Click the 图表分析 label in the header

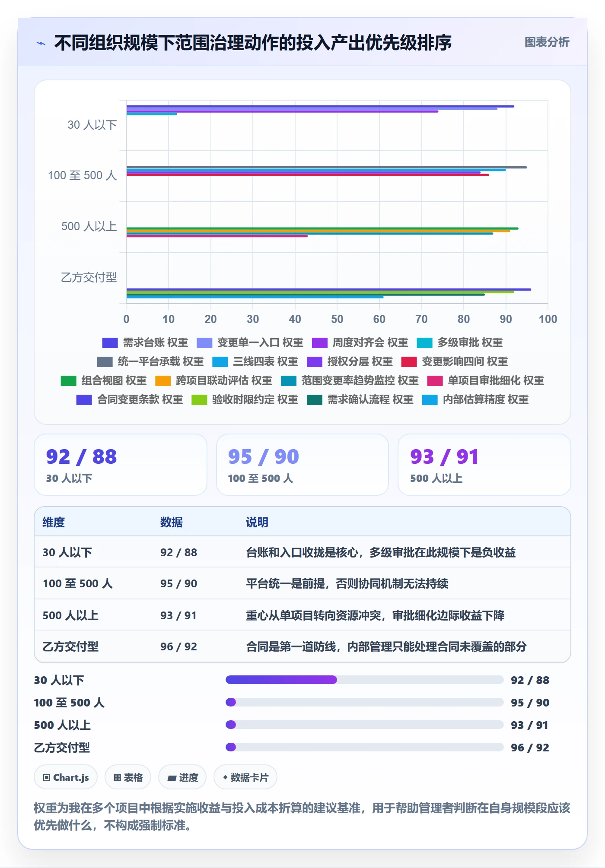547,42
